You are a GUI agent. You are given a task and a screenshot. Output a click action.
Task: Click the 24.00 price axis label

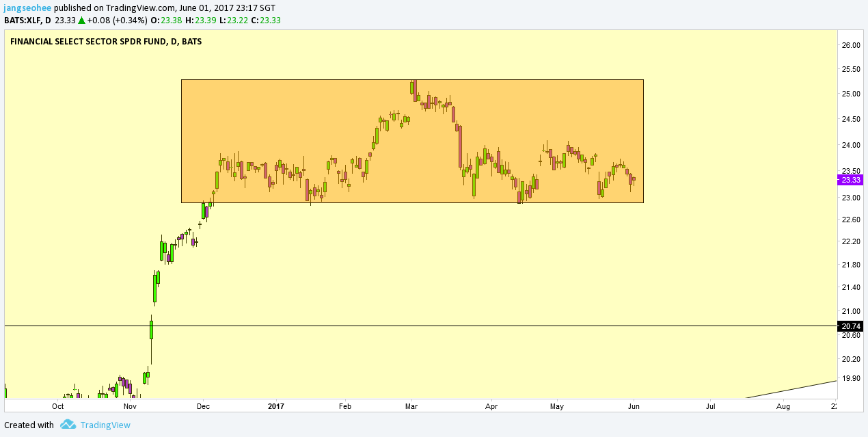851,145
